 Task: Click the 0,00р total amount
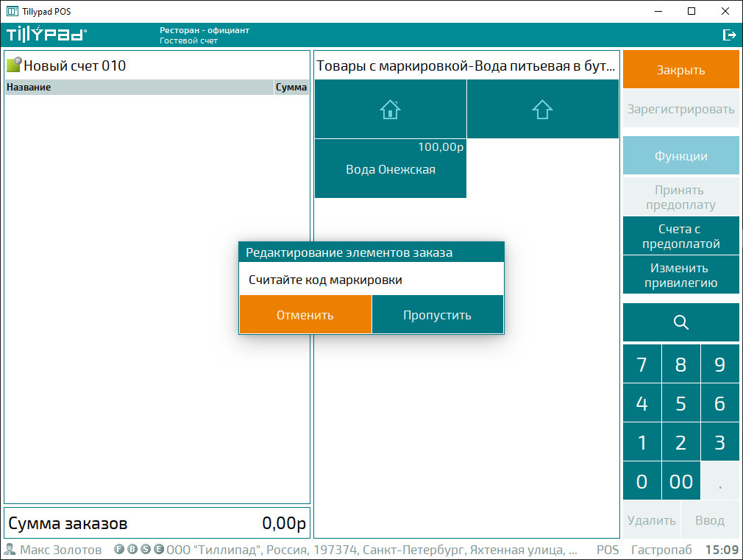(x=284, y=523)
